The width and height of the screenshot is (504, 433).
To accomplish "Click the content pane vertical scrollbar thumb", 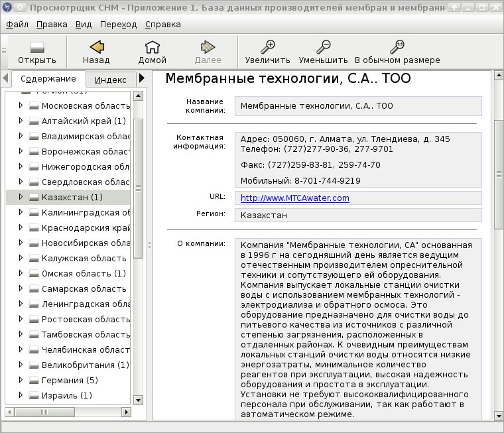I will [x=499, y=174].
